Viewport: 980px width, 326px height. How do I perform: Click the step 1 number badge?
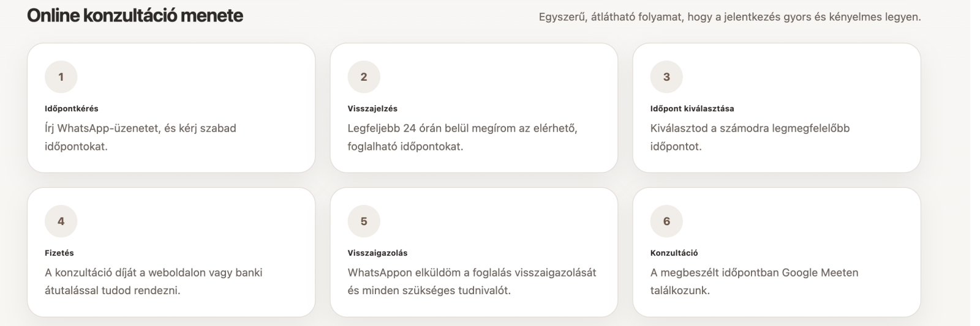tap(61, 77)
